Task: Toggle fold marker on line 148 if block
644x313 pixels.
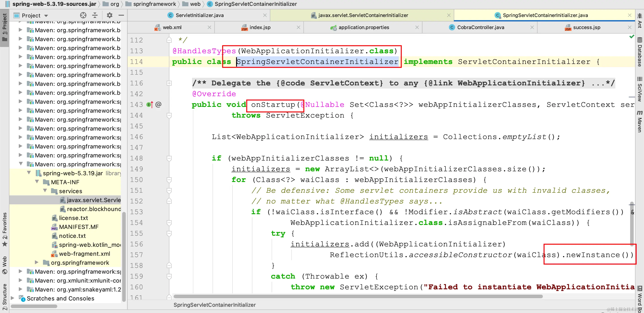Action: (x=169, y=158)
